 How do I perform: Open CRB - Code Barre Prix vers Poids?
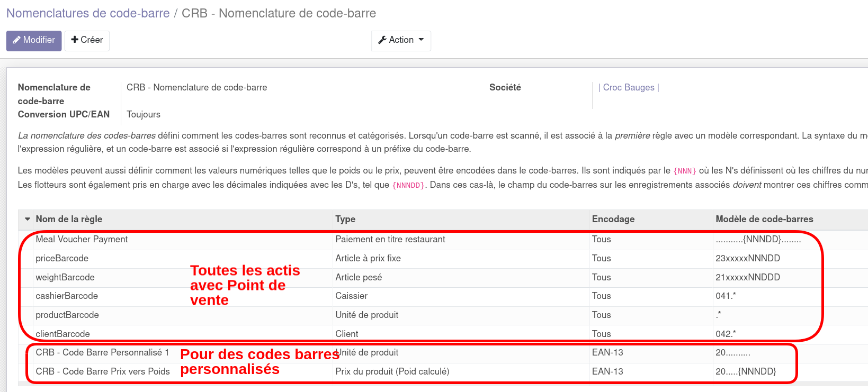pos(103,371)
